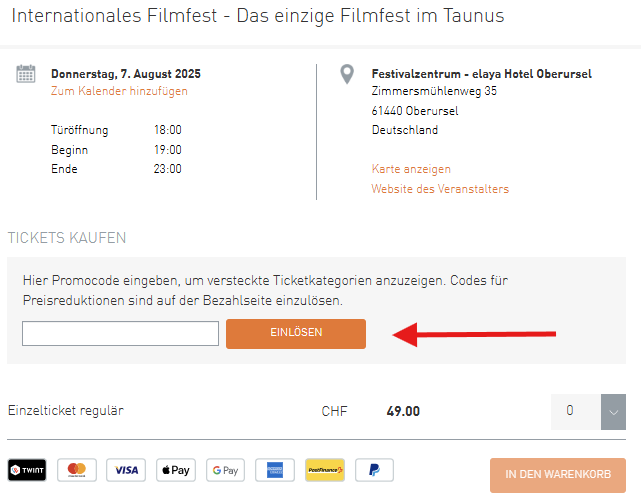
Task: Click the IN DEN WARENKORB button
Action: (558, 475)
